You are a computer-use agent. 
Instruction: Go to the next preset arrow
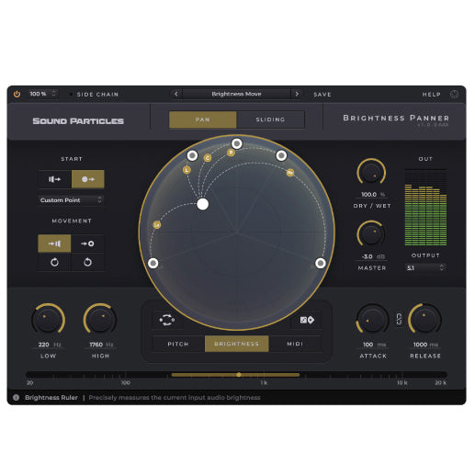pyautogui.click(x=297, y=94)
